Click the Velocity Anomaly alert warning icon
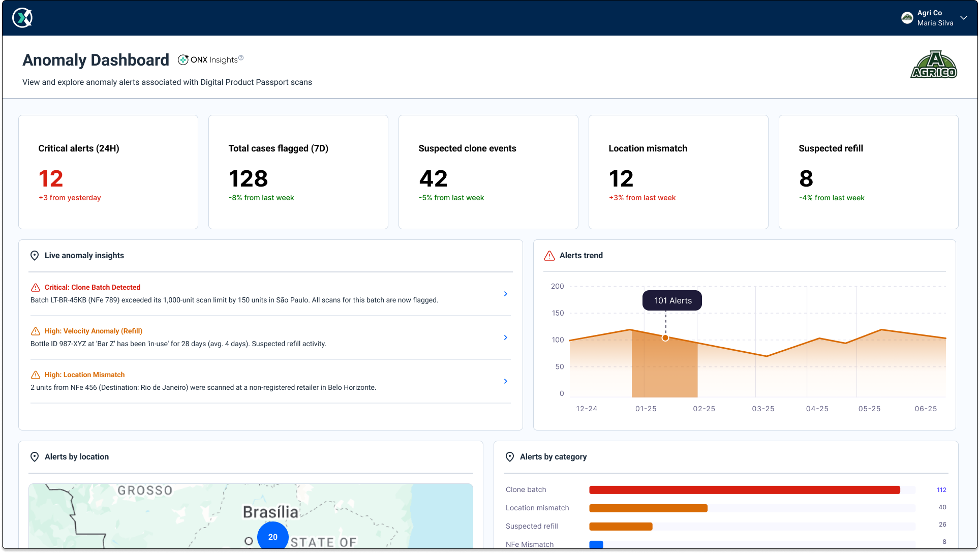 point(35,331)
